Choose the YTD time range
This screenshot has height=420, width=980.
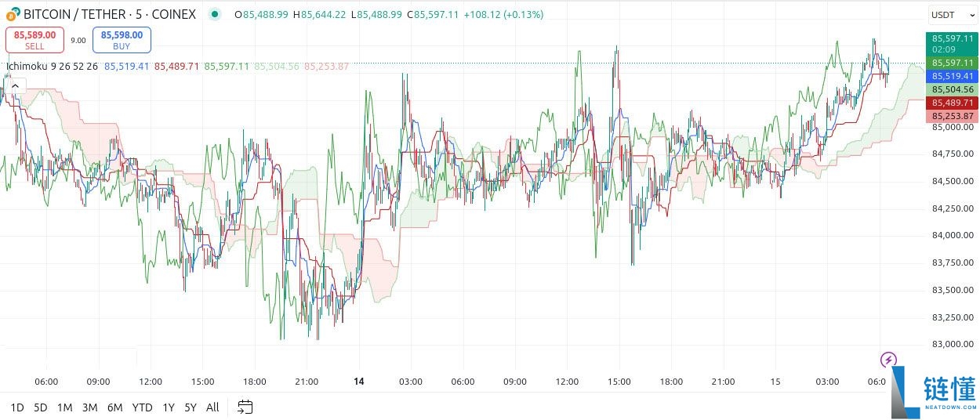(142, 407)
